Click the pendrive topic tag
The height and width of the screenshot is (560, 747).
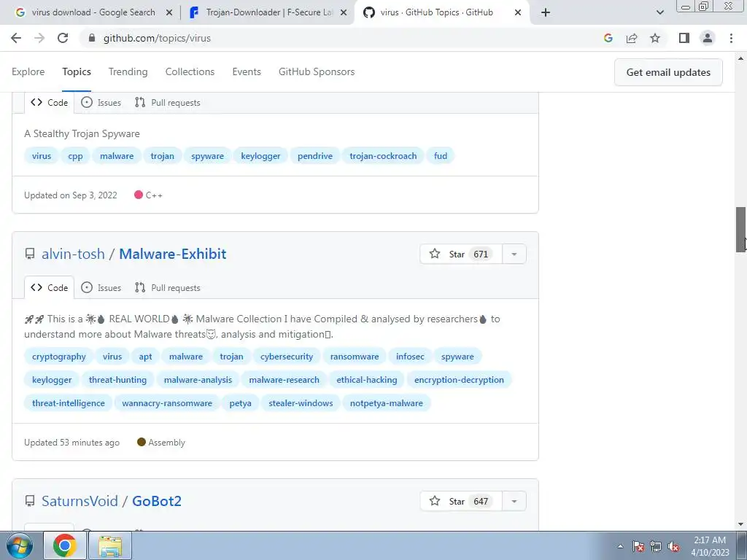click(315, 156)
